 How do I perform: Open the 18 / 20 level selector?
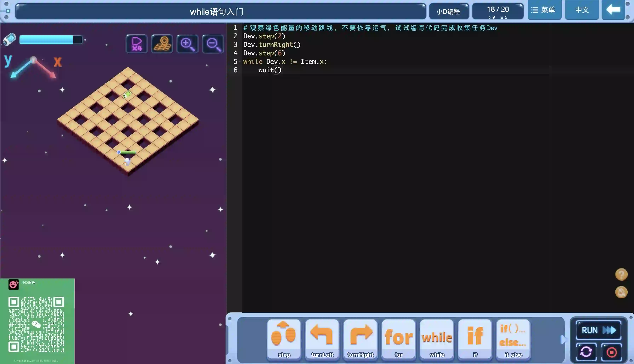pos(498,11)
